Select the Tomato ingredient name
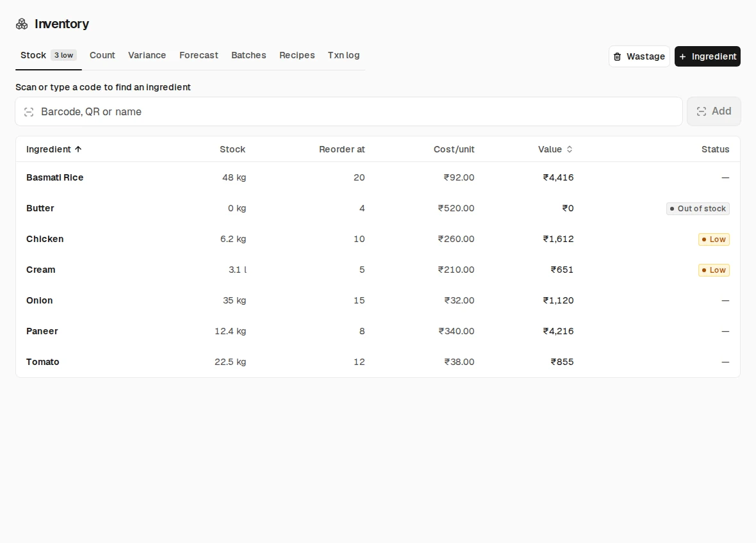The image size is (756, 543). [42, 362]
